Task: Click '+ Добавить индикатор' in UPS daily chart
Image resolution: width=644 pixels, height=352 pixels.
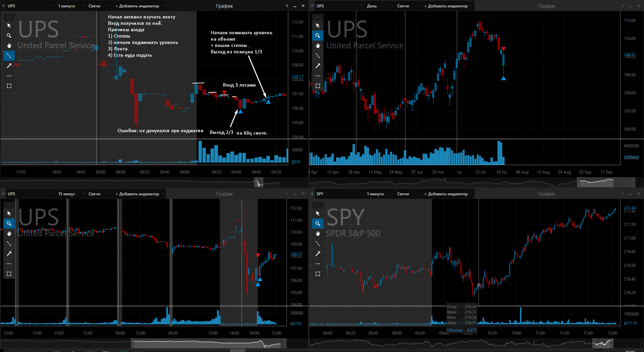Action: (448, 6)
